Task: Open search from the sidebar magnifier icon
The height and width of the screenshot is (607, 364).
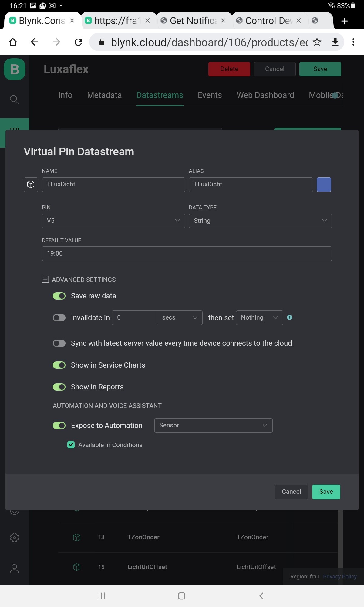Action: [x=14, y=99]
